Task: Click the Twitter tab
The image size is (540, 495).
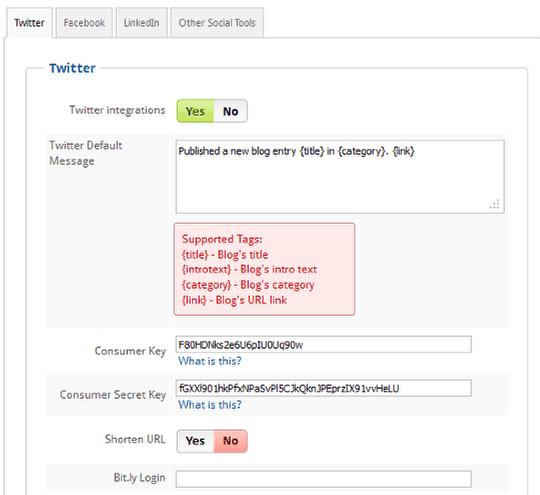Action: tap(29, 23)
